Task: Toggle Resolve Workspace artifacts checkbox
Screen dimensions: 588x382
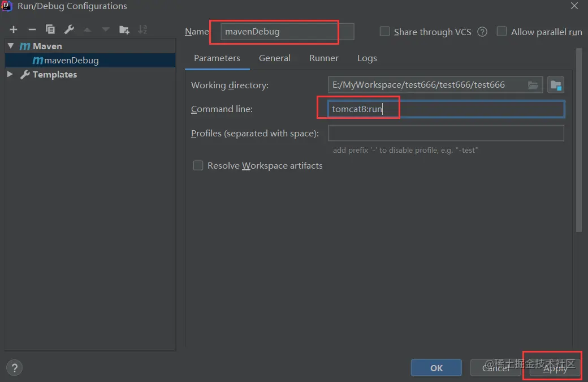Action: (x=198, y=165)
